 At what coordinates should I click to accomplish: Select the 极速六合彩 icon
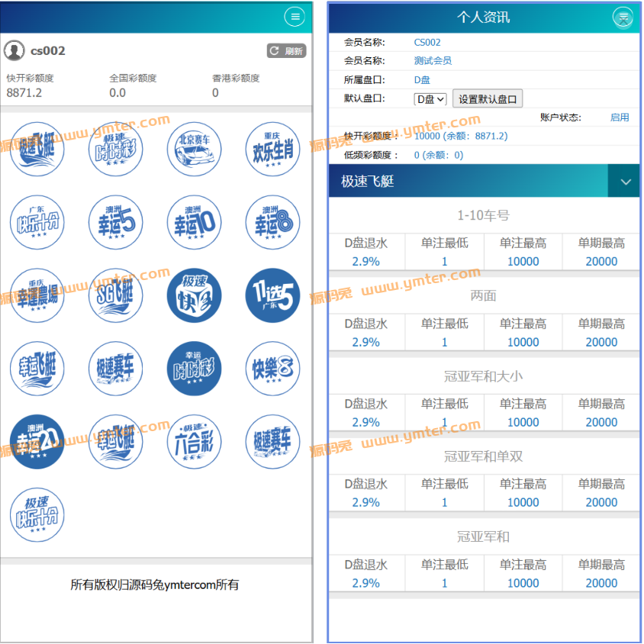pyautogui.click(x=194, y=441)
